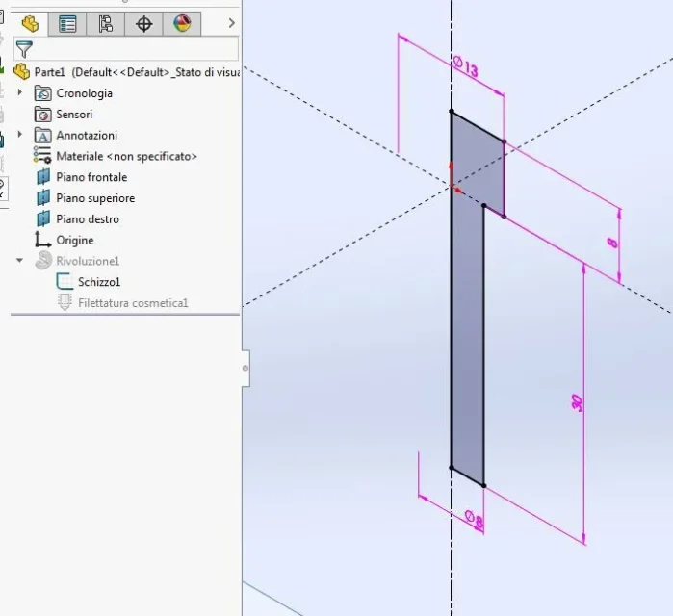This screenshot has height=616, width=673.
Task: Open the DimXpertManager crosshair tab
Action: 143,24
